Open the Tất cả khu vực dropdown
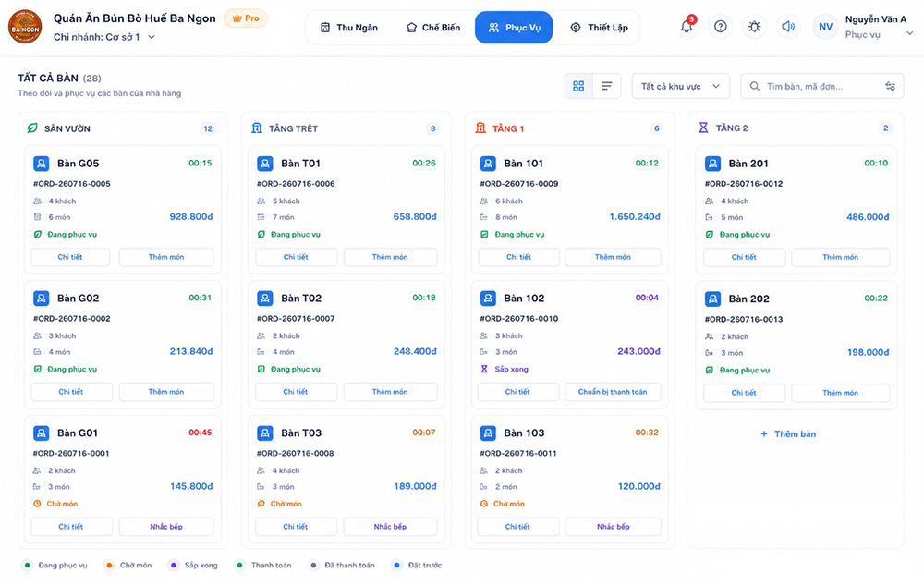This screenshot has width=924, height=585. tap(681, 86)
